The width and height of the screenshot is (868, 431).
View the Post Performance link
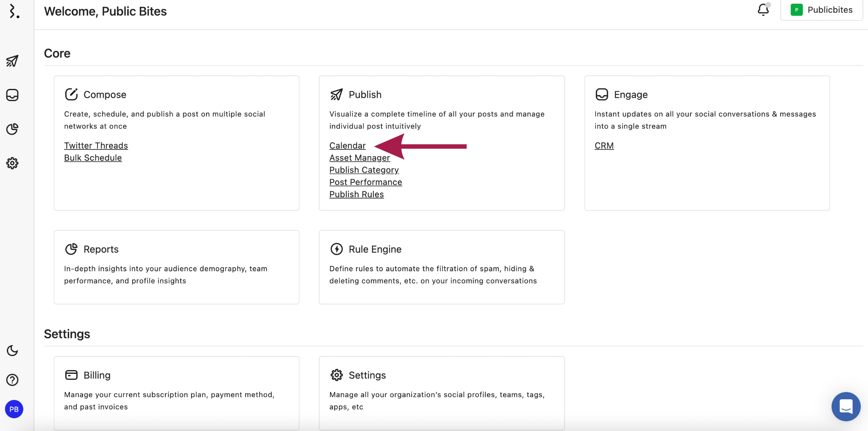point(365,182)
